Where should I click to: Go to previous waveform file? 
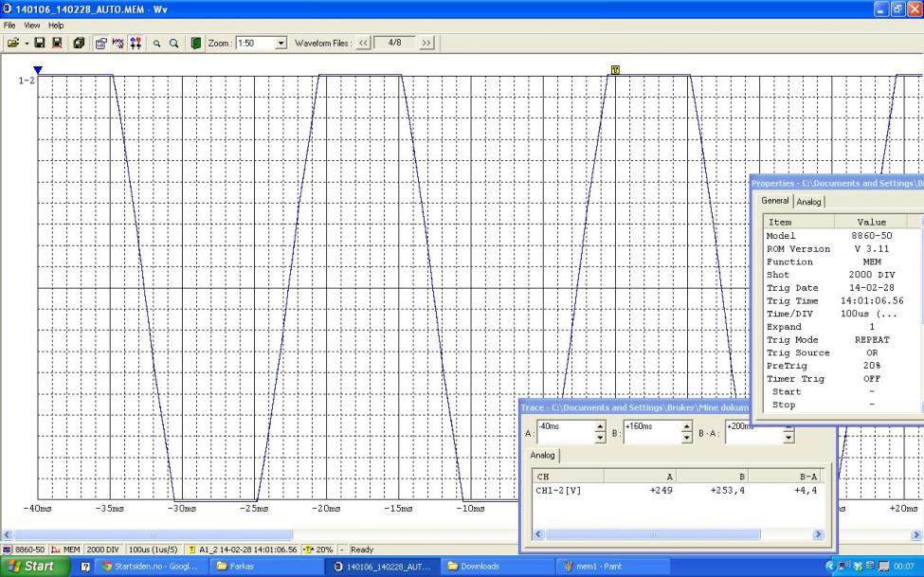point(363,44)
